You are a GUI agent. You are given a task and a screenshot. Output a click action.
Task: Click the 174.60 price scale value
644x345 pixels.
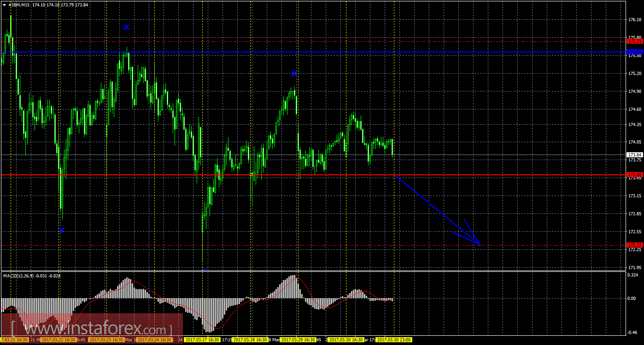click(x=635, y=109)
